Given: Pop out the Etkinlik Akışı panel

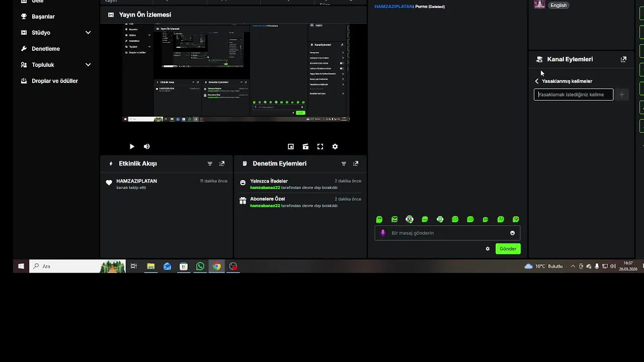Looking at the screenshot, I should (x=222, y=163).
